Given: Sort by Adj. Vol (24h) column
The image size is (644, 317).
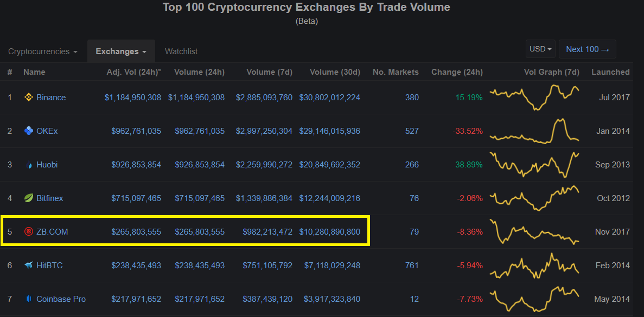Looking at the screenshot, I should 134,72.
